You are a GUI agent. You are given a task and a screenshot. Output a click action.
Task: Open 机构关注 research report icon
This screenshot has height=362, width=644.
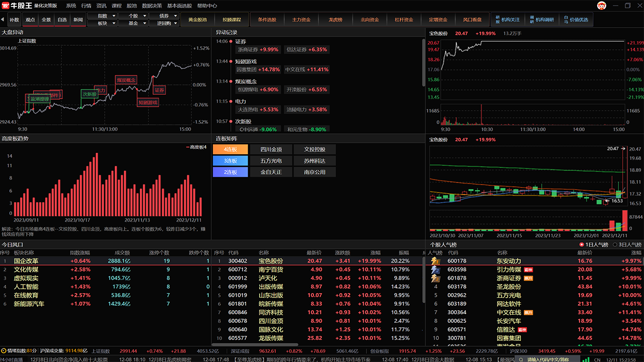pos(498,20)
